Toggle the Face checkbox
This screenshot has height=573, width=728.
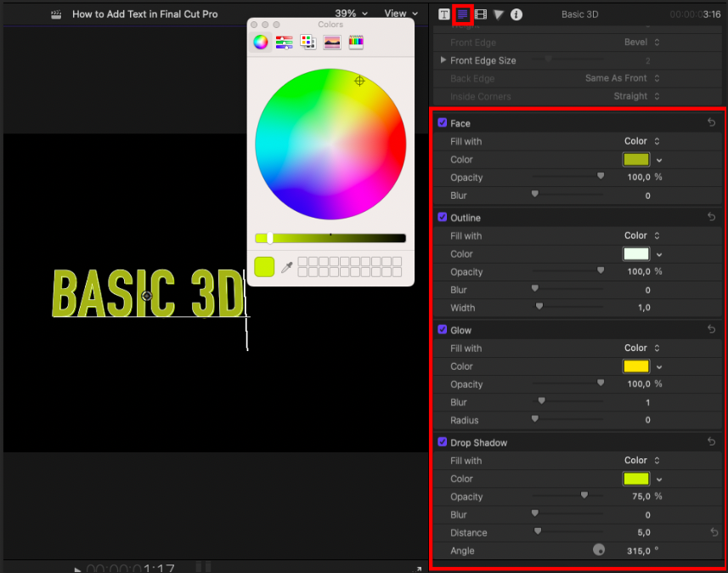point(443,122)
